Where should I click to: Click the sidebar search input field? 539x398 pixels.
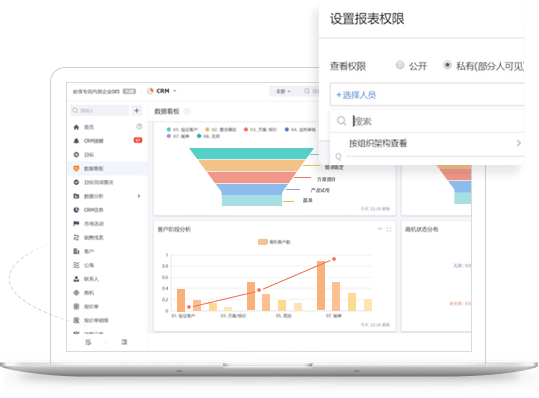point(99,110)
